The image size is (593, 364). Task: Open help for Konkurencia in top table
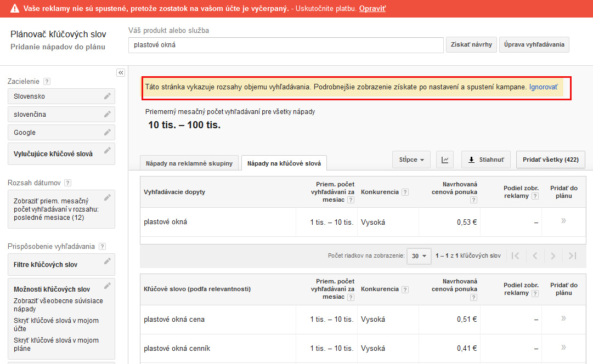pyautogui.click(x=405, y=192)
